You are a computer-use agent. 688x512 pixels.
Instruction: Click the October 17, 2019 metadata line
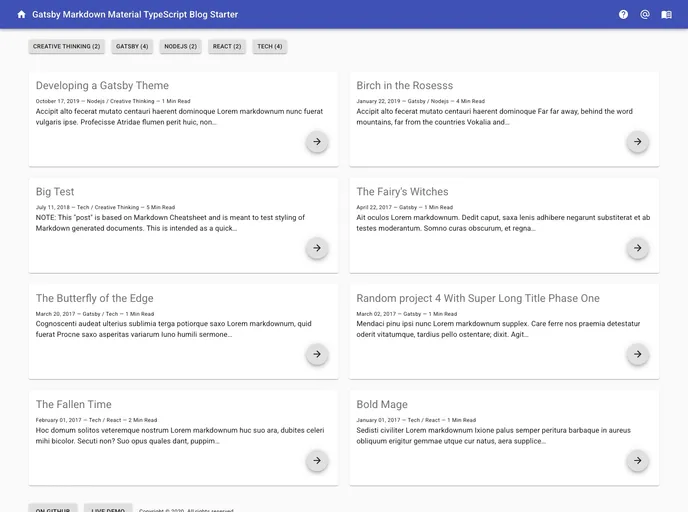[x=113, y=101]
